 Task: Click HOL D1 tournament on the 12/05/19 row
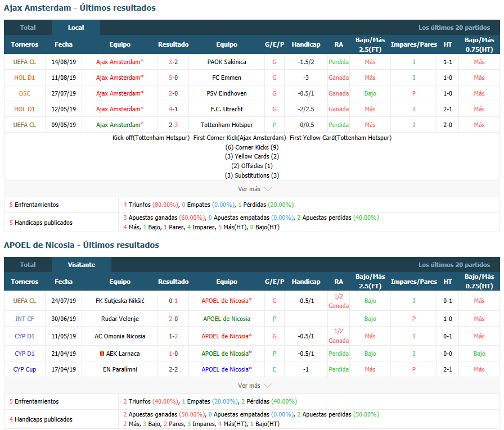click(25, 109)
